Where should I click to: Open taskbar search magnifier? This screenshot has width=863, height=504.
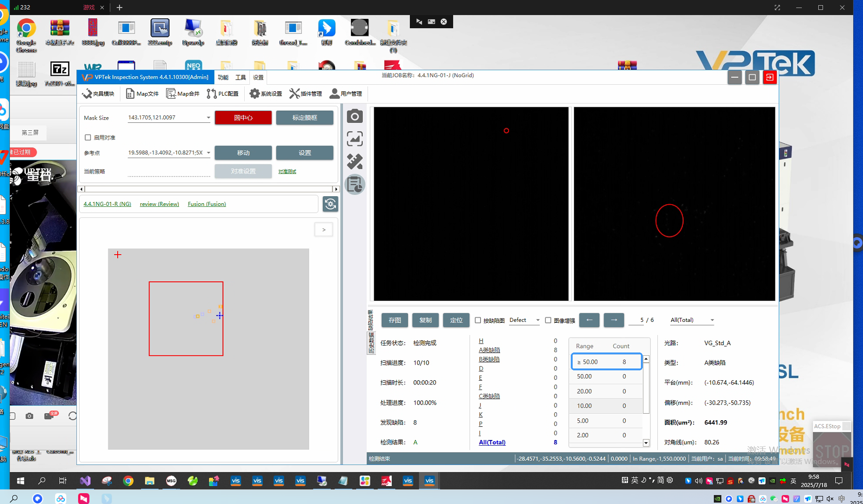click(x=42, y=480)
